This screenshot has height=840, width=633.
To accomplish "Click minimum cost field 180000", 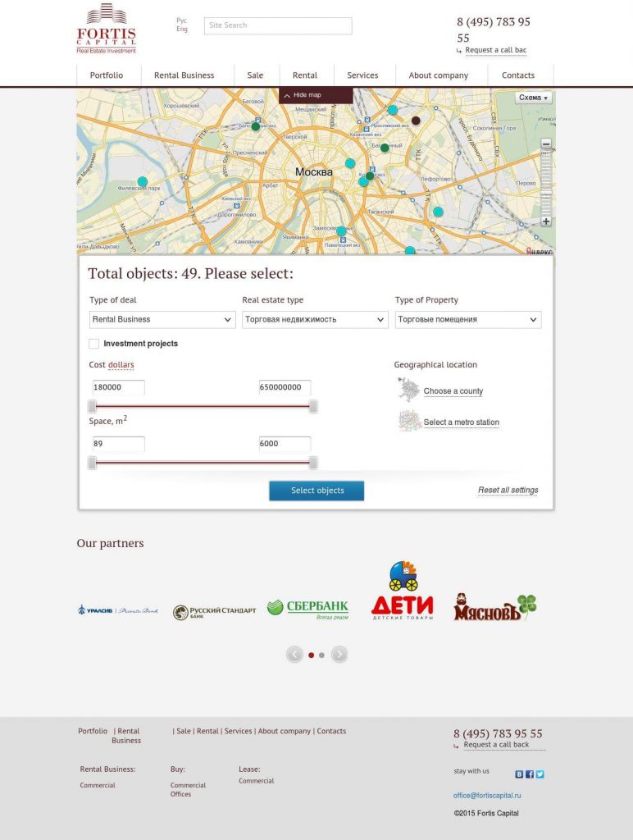I will pyautogui.click(x=118, y=387).
